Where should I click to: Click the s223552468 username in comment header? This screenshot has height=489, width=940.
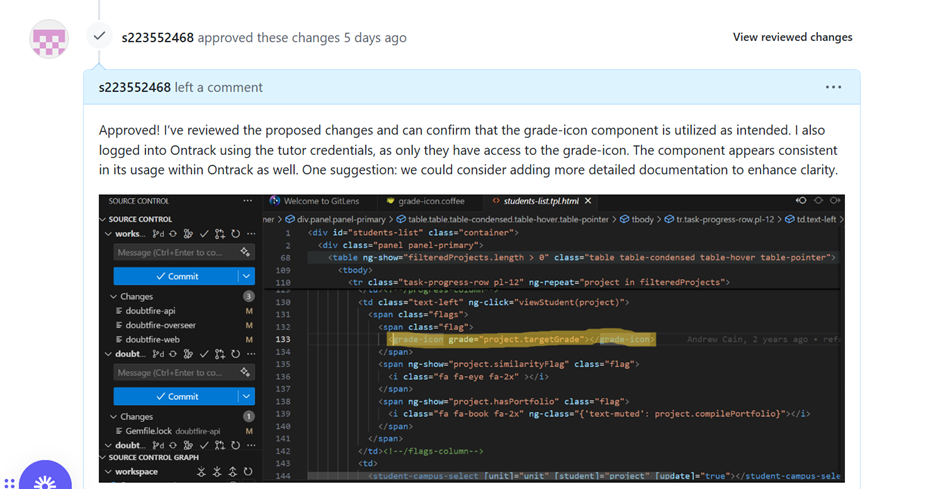(x=134, y=87)
